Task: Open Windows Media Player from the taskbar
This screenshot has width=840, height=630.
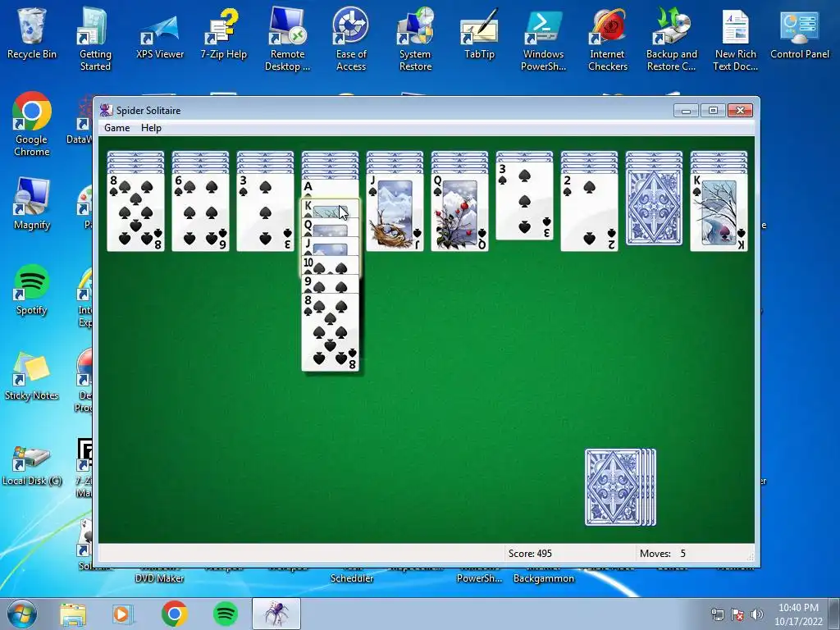Action: 122,614
